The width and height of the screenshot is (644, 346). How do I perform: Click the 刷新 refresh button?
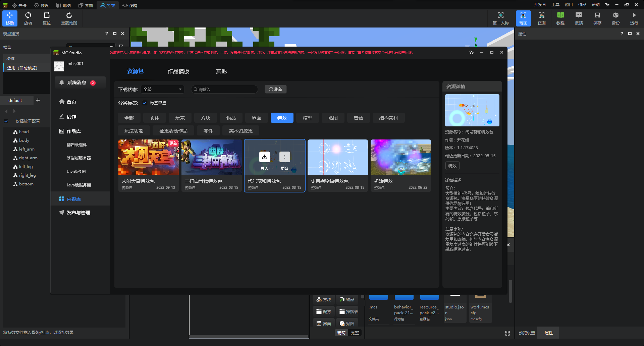(x=276, y=89)
